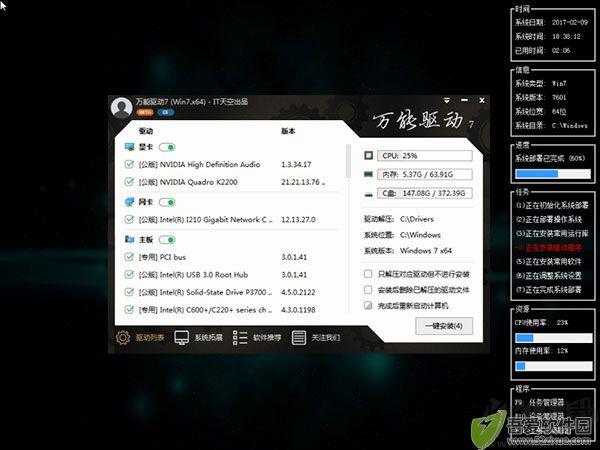
Task: Click the 显卡 category monitor icon
Action: [x=129, y=147]
